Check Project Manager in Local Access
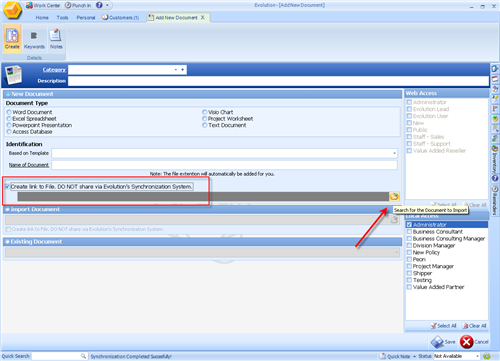500x361 pixels. coord(409,266)
